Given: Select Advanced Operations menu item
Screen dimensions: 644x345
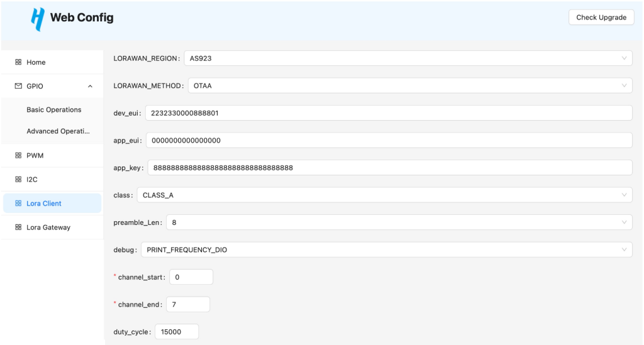Looking at the screenshot, I should coord(58,131).
